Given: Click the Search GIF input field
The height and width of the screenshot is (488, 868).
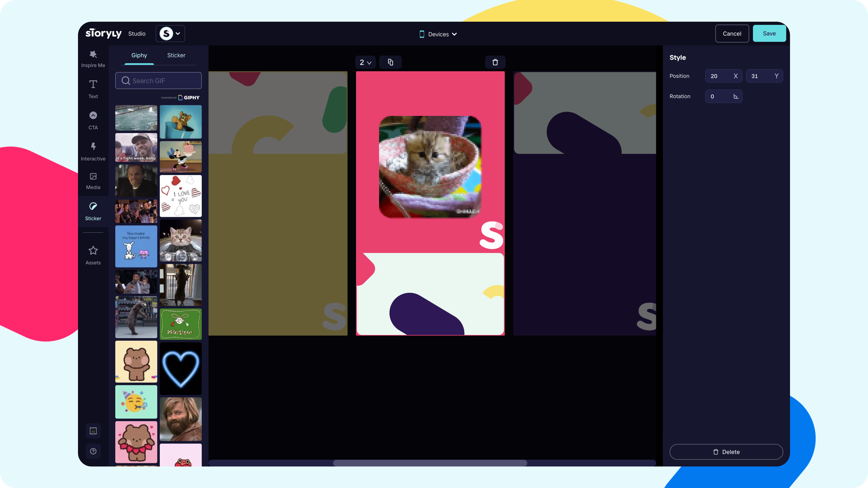Looking at the screenshot, I should click(x=158, y=80).
